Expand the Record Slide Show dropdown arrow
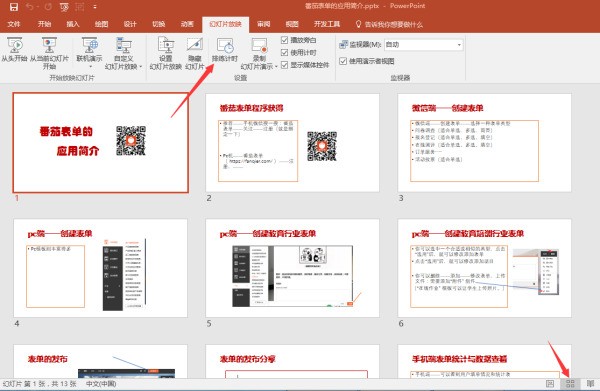This screenshot has width=600, height=391. click(276, 67)
